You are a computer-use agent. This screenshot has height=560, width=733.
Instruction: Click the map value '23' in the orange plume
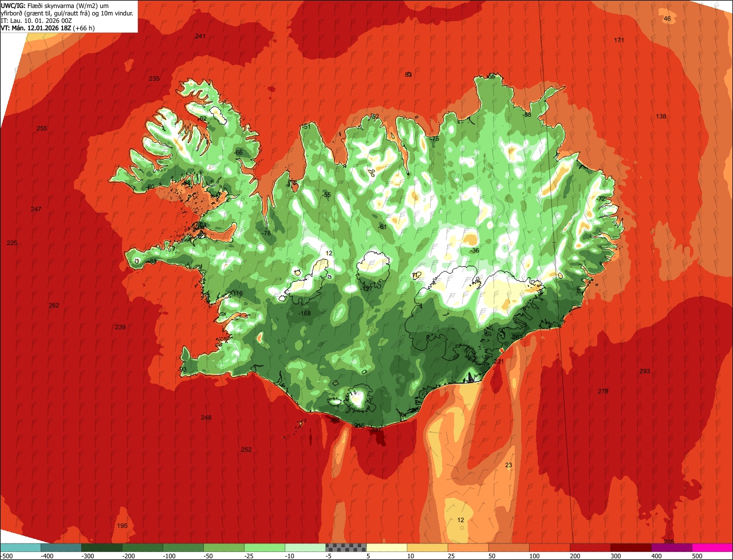click(x=509, y=465)
